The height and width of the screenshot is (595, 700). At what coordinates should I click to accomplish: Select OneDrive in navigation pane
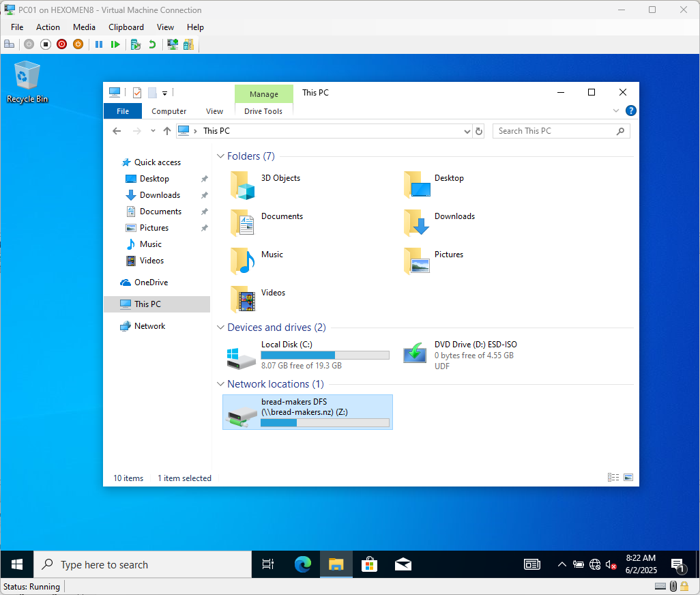(x=151, y=282)
